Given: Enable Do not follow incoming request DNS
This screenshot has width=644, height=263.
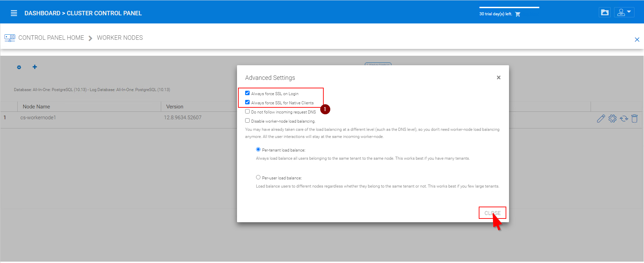Looking at the screenshot, I should pos(248,111).
